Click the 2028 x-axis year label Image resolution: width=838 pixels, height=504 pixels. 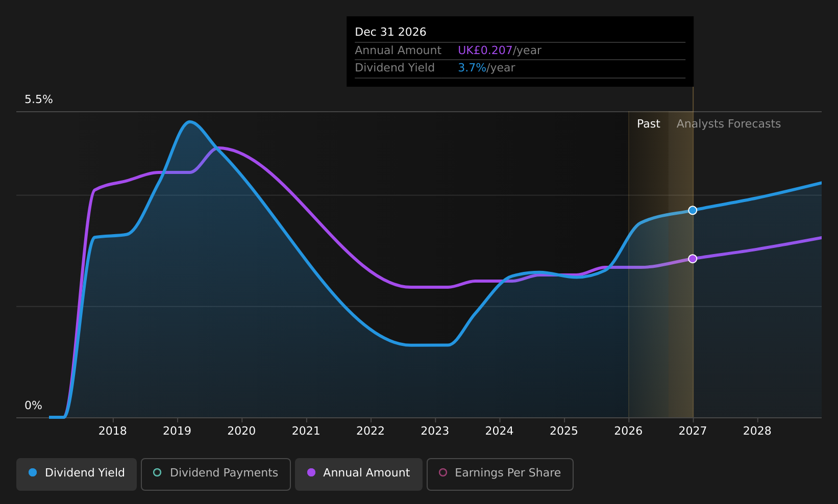click(757, 431)
